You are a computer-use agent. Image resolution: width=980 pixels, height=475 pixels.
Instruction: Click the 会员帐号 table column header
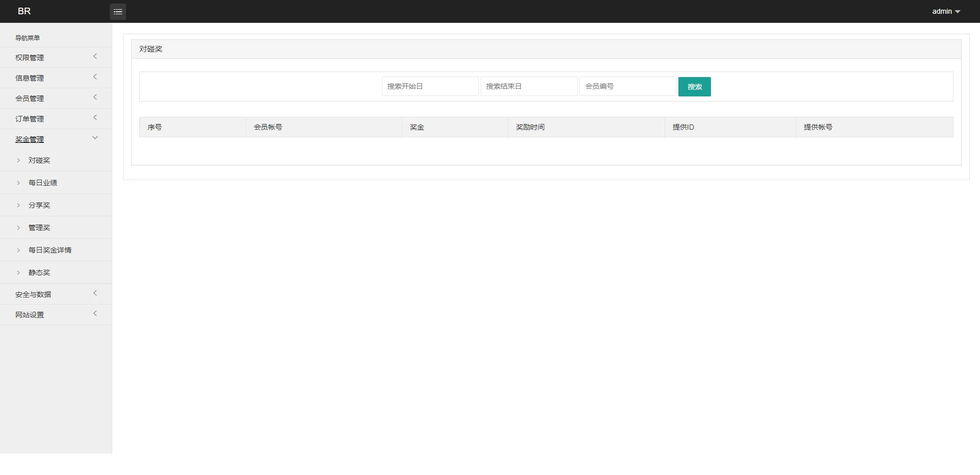[268, 127]
